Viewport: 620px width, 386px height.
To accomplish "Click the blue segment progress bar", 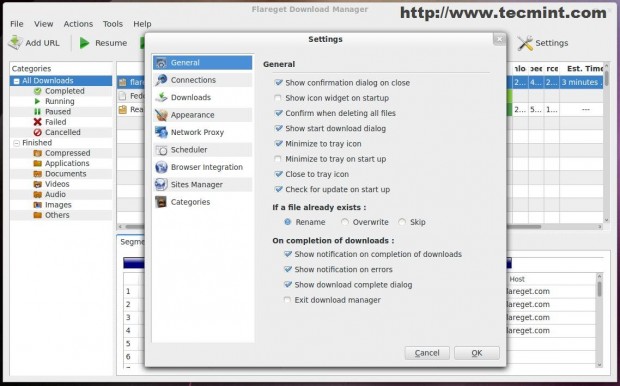I will [134, 263].
